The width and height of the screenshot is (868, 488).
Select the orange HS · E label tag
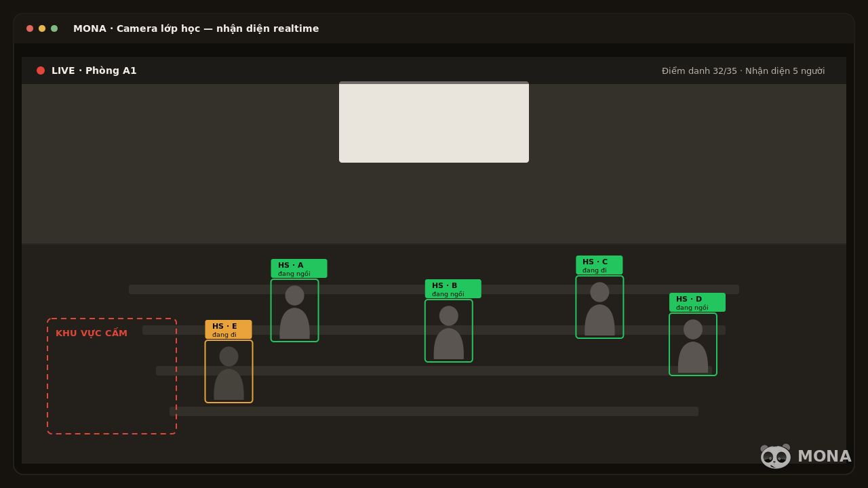click(229, 329)
